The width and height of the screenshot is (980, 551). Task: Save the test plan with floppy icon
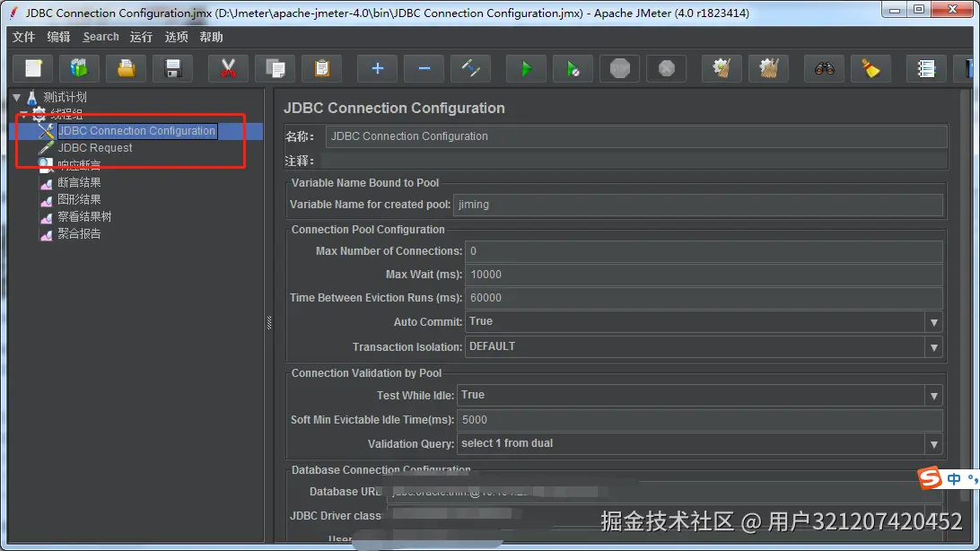(x=172, y=68)
